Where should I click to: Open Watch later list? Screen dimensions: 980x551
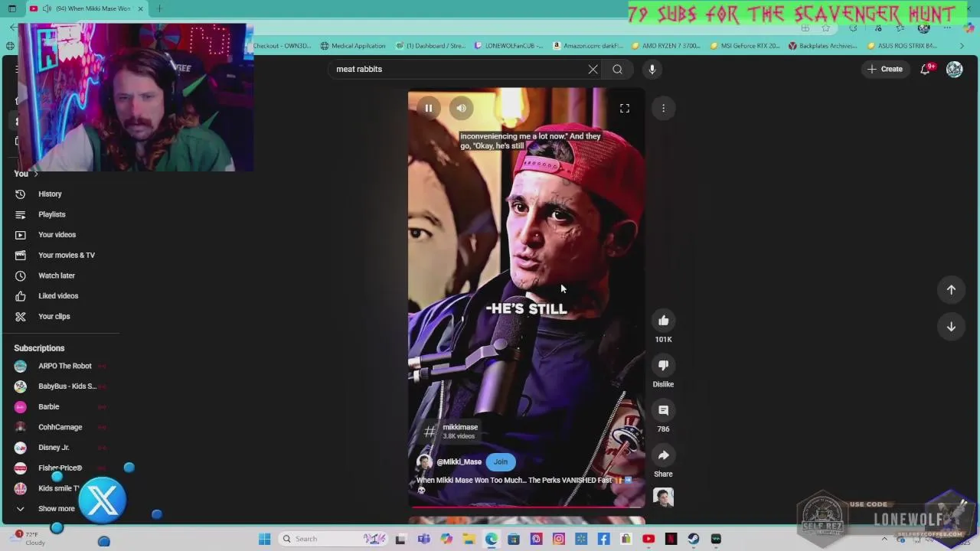tap(57, 275)
